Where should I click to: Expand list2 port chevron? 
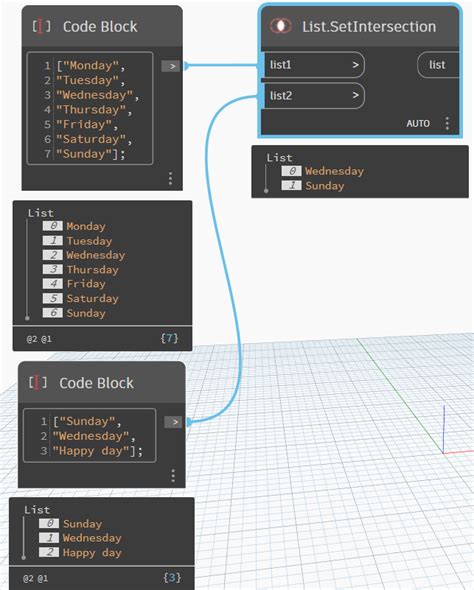(355, 96)
